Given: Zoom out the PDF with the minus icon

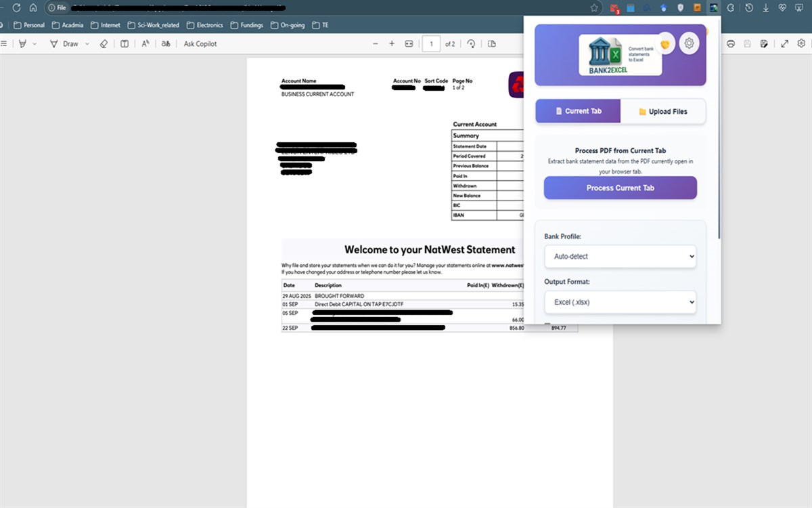Looking at the screenshot, I should tap(376, 43).
